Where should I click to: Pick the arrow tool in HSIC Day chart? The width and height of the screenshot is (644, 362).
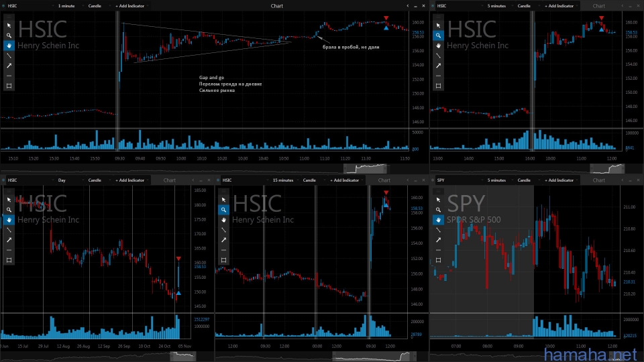click(x=9, y=240)
